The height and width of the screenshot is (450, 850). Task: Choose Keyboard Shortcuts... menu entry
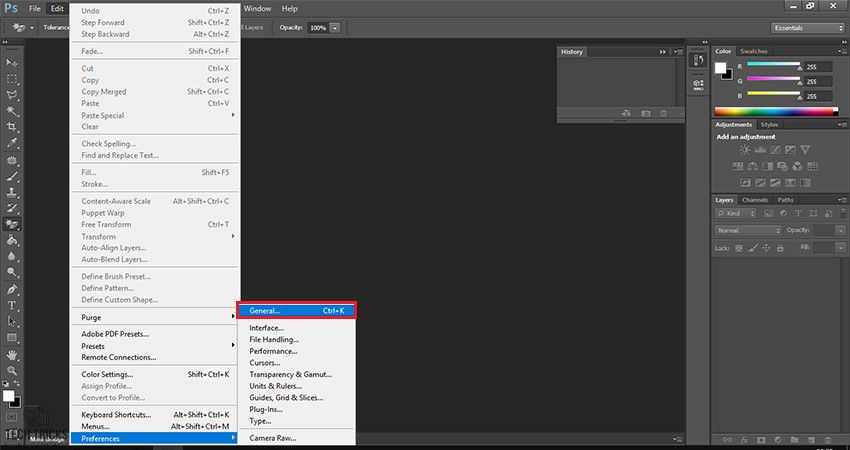155,415
